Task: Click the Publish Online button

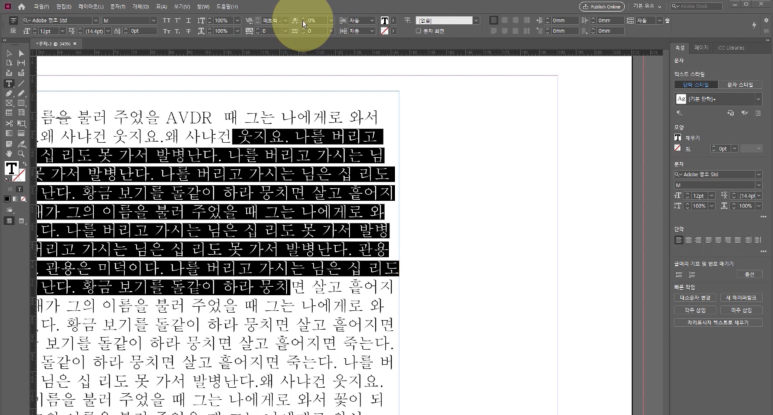Action: pyautogui.click(x=602, y=7)
